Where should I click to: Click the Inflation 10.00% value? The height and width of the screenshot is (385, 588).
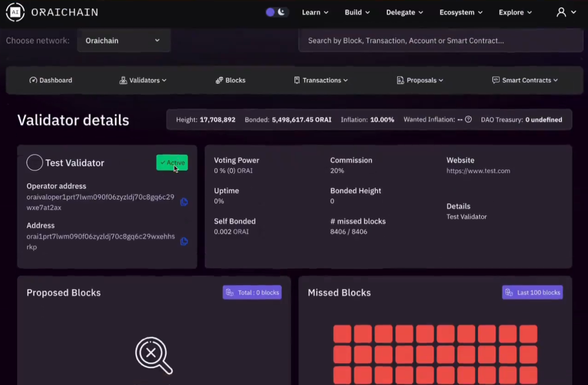tap(382, 120)
